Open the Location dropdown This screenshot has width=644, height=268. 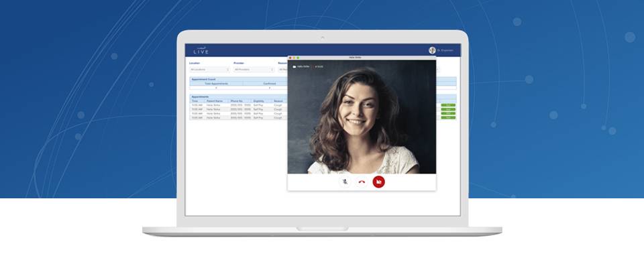pos(209,70)
